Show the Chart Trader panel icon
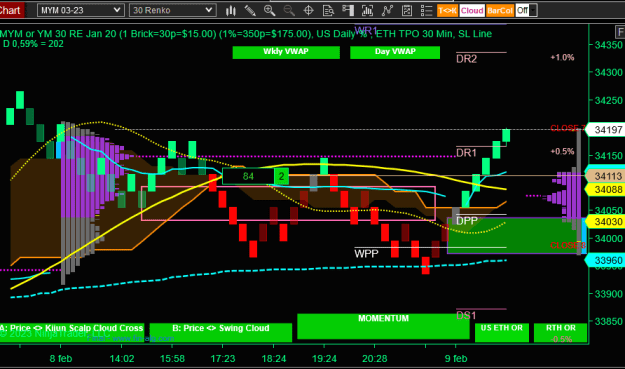The height and width of the screenshot is (369, 625). pyautogui.click(x=348, y=11)
